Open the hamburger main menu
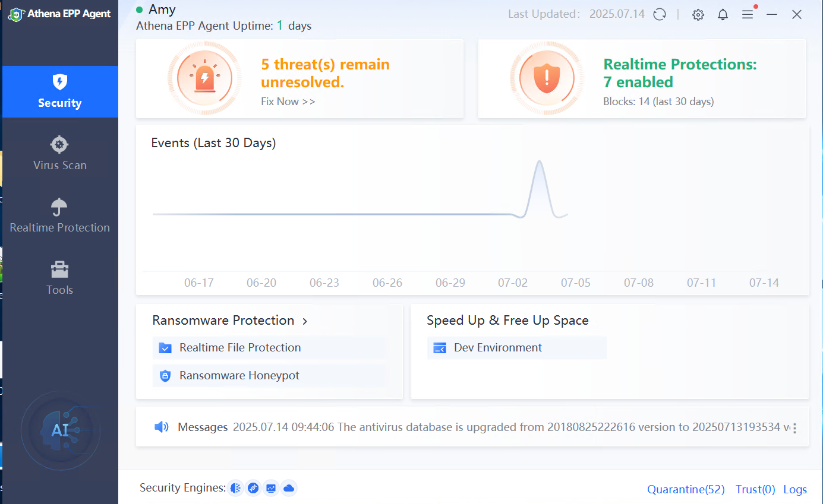The height and width of the screenshot is (504, 823). [748, 15]
